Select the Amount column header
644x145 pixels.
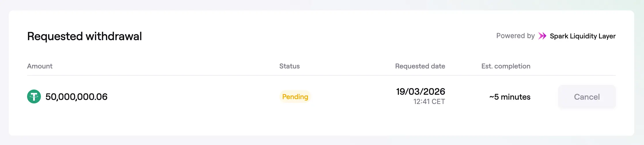point(40,66)
